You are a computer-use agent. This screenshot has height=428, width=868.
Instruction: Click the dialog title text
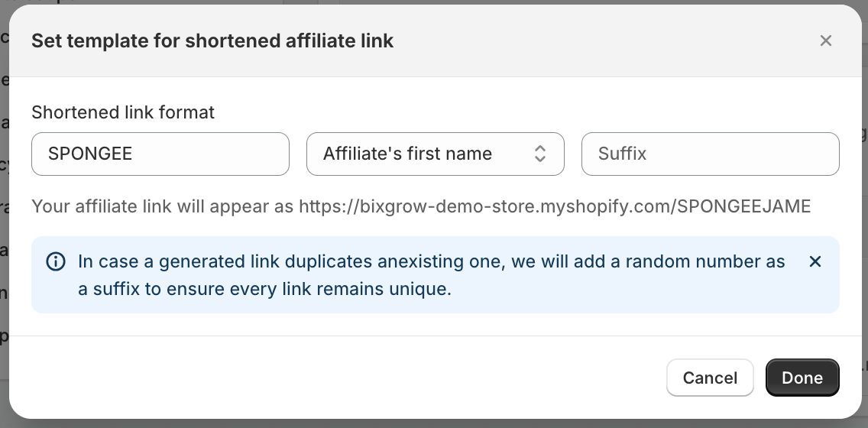(x=212, y=41)
